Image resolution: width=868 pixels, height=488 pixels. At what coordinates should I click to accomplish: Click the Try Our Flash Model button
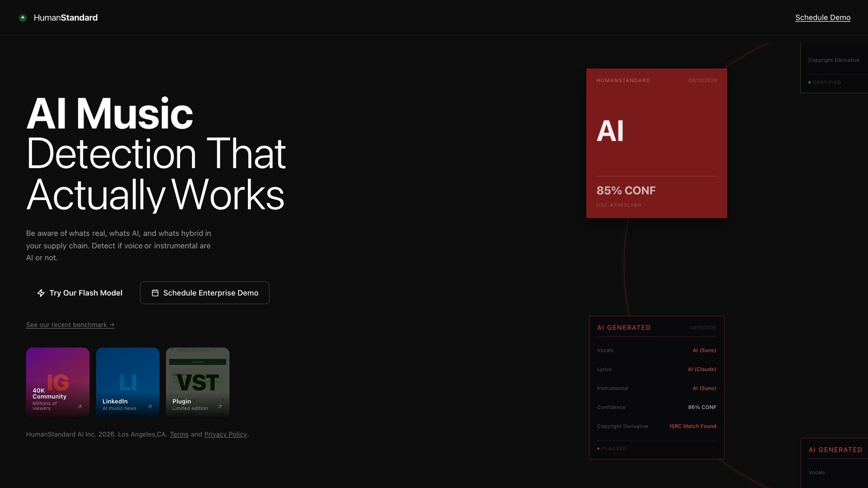[x=80, y=293]
